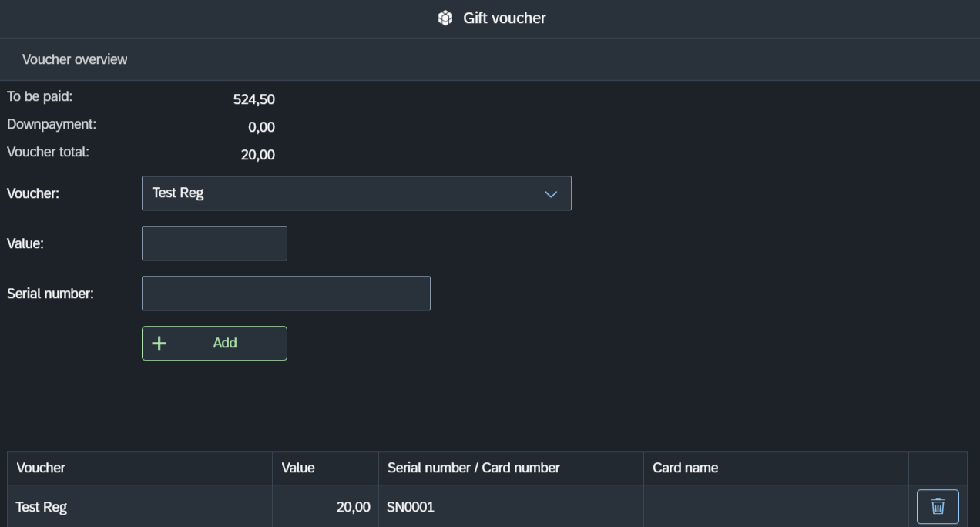Click the To be paid amount 524,50
The width and height of the screenshot is (980, 527).
[x=253, y=99]
